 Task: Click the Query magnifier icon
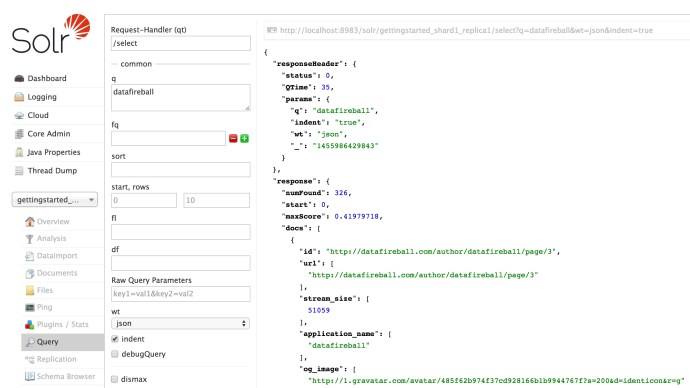coord(30,342)
